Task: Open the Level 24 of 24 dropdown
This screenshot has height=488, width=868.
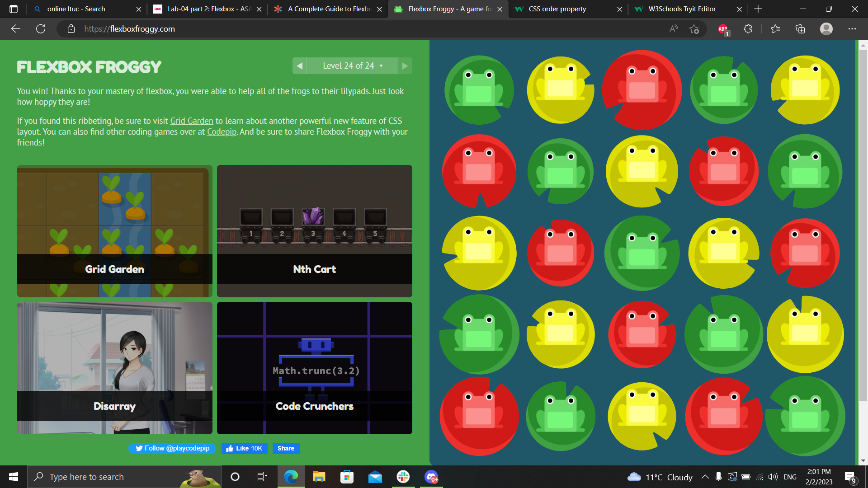Action: (352, 66)
